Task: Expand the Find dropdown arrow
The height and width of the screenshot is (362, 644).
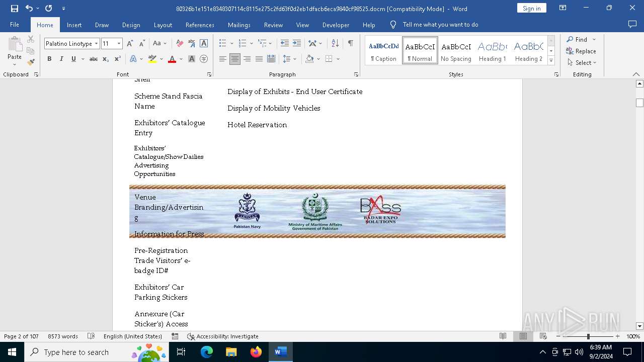Action: click(594, 39)
